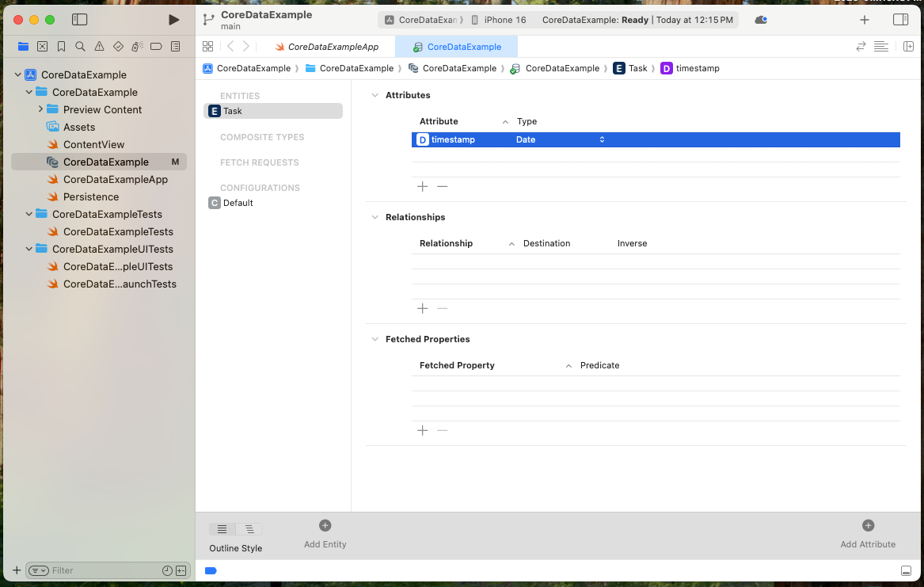Go back in editor history
924x587 pixels.
pos(230,47)
